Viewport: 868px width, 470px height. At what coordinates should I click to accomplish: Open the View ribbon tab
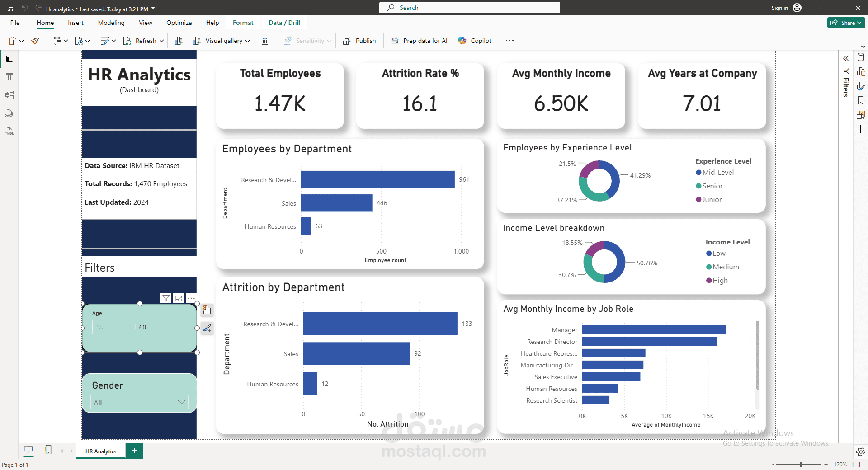146,23
